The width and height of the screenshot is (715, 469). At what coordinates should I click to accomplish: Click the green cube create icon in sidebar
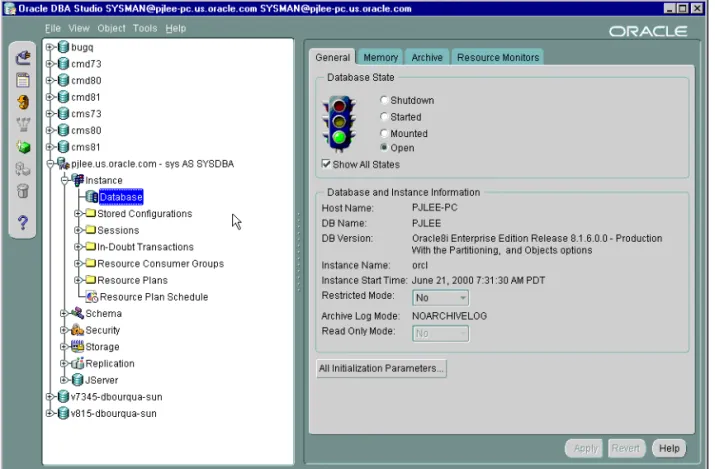23,147
